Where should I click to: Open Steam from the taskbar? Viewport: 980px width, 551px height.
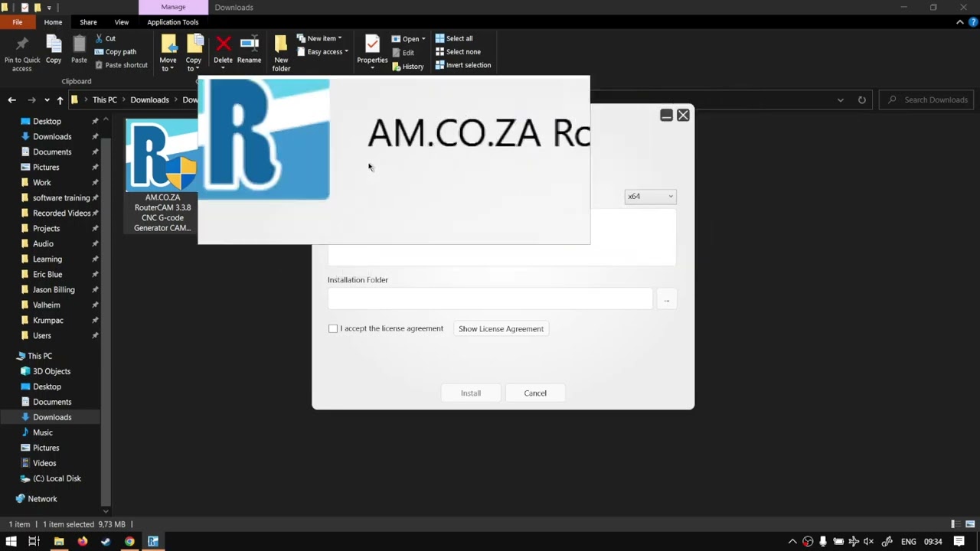[x=106, y=541]
